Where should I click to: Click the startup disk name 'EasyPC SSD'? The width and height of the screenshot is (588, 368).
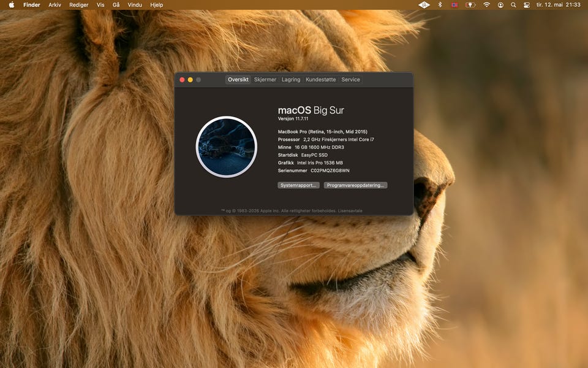pos(314,155)
